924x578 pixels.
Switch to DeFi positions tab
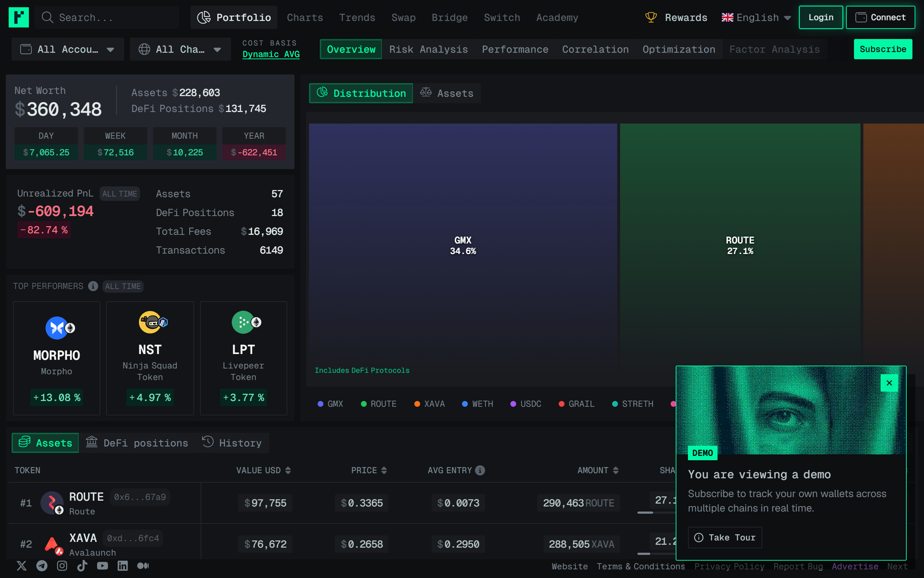pyautogui.click(x=137, y=443)
